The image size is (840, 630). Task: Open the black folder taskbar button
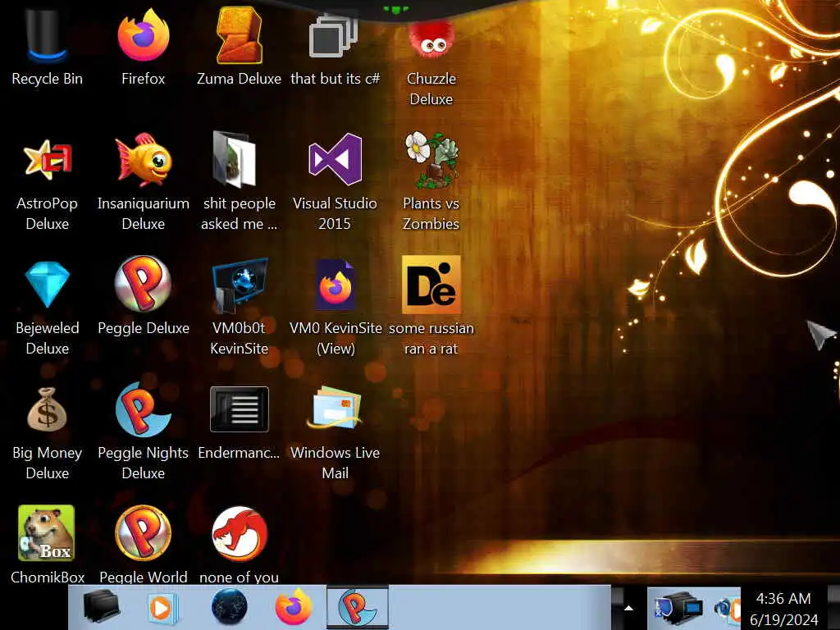tap(101, 607)
